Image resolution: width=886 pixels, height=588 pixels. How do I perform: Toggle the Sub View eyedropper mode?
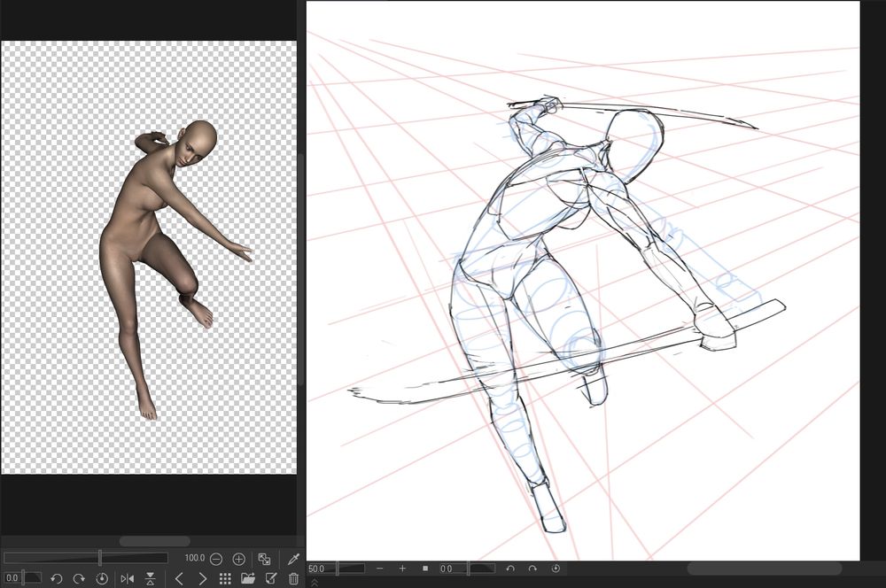pyautogui.click(x=293, y=559)
